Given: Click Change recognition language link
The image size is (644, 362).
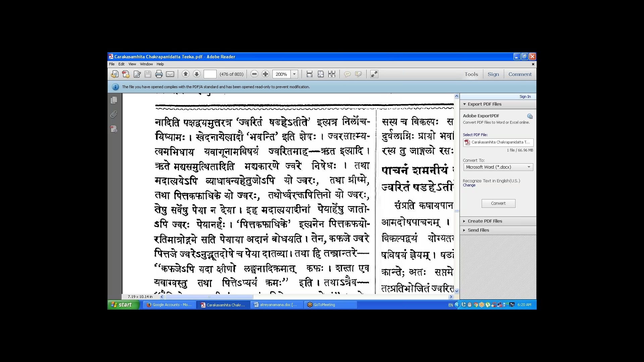Looking at the screenshot, I should click(469, 185).
